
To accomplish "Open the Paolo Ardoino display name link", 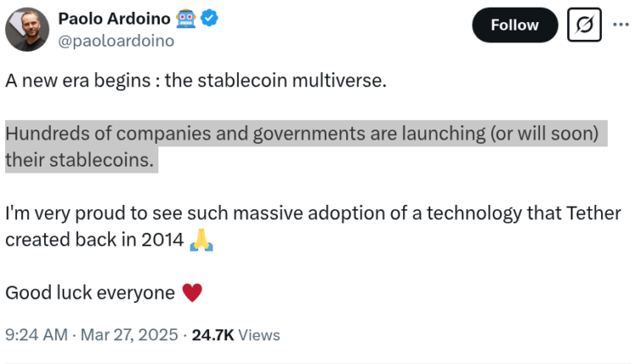I will point(109,19).
